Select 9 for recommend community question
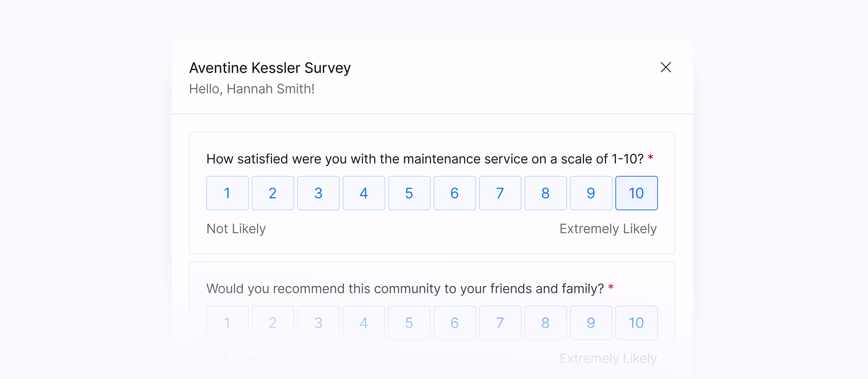The image size is (868, 379). point(591,323)
